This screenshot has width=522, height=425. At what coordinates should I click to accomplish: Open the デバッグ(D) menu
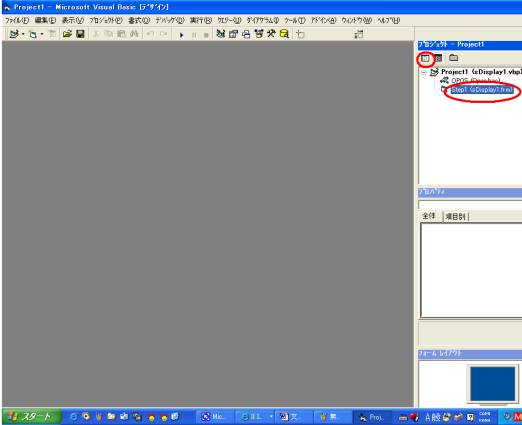click(170, 21)
